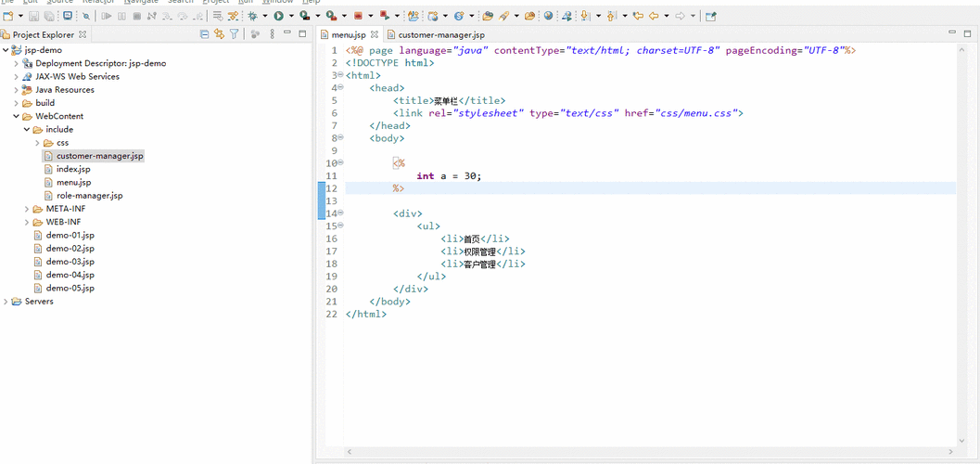
Task: Close the menu.jsp editor tab
Action: (375, 34)
